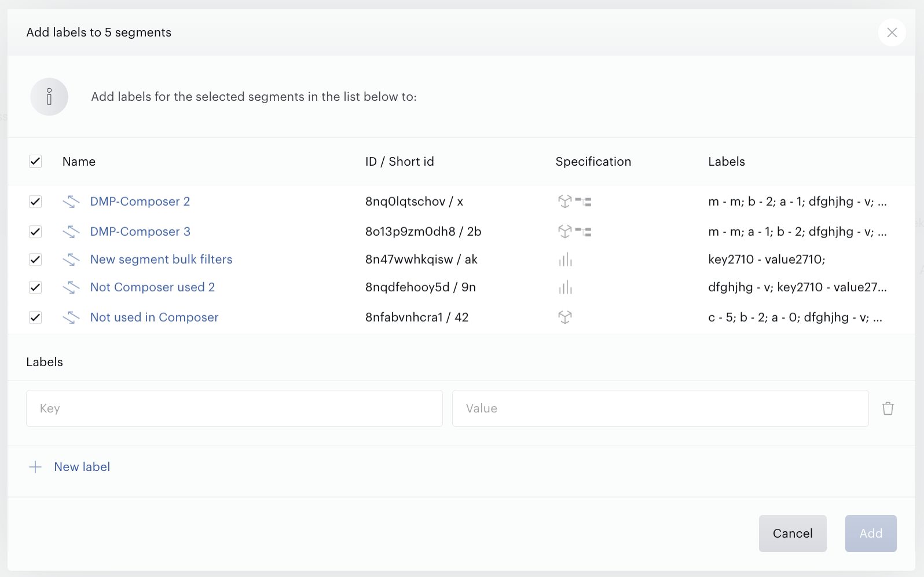The width and height of the screenshot is (924, 577).
Task: Click labels starting with dfghjhg - v; key2710
Action: (x=797, y=287)
